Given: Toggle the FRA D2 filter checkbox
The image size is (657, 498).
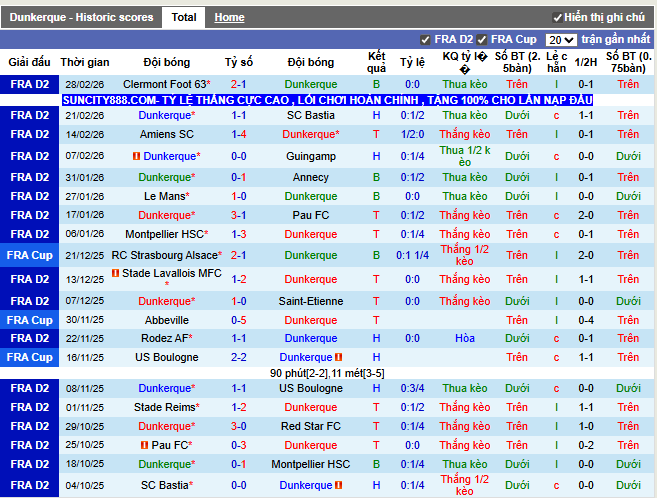Looking at the screenshot, I should pos(426,40).
